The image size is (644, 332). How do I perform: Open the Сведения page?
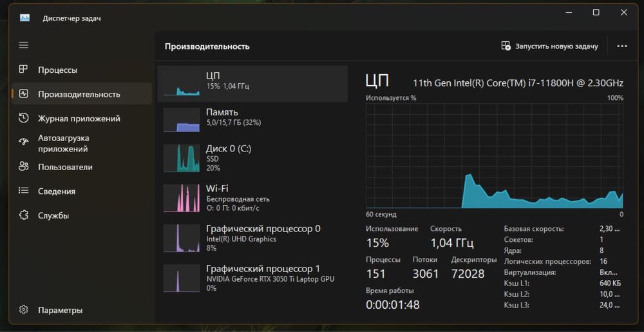click(82, 191)
